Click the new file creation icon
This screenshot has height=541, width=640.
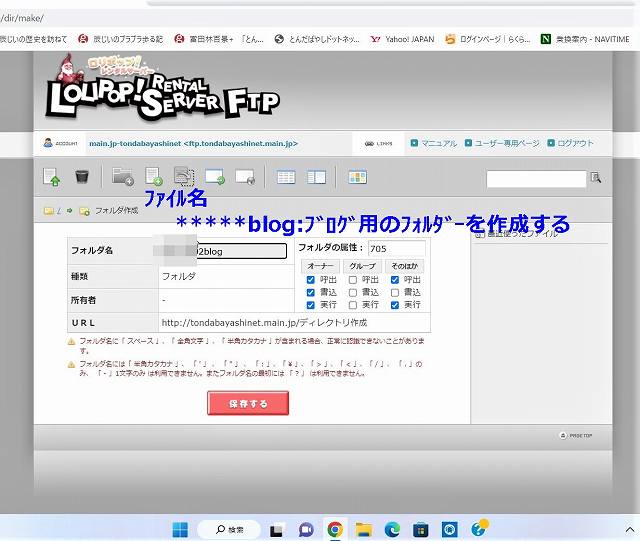tap(153, 178)
